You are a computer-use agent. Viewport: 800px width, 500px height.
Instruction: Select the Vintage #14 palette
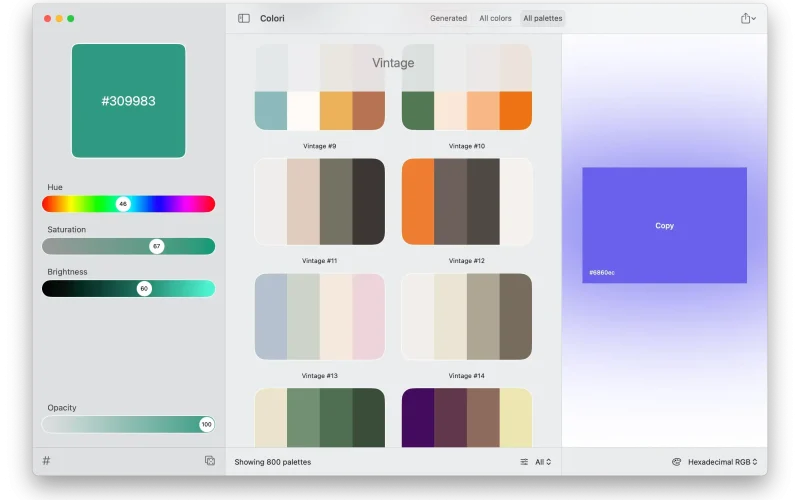pyautogui.click(x=467, y=316)
